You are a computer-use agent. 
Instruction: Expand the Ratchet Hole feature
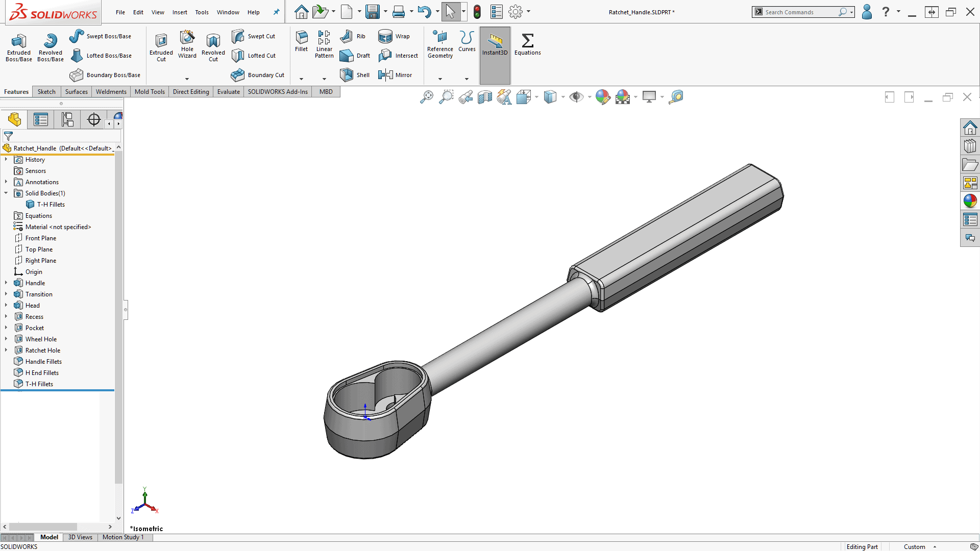click(6, 350)
